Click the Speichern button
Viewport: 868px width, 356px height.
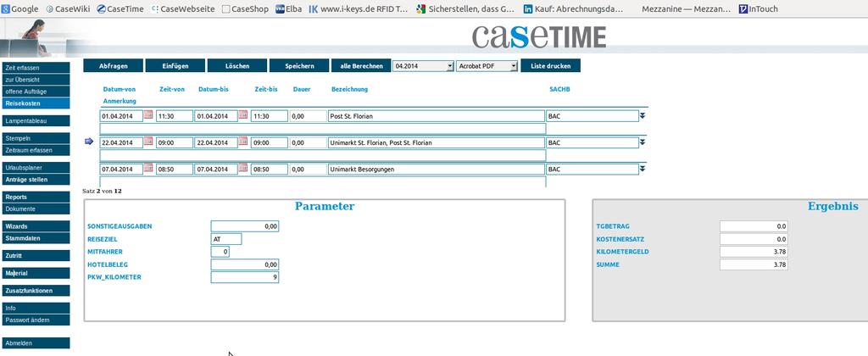click(299, 66)
